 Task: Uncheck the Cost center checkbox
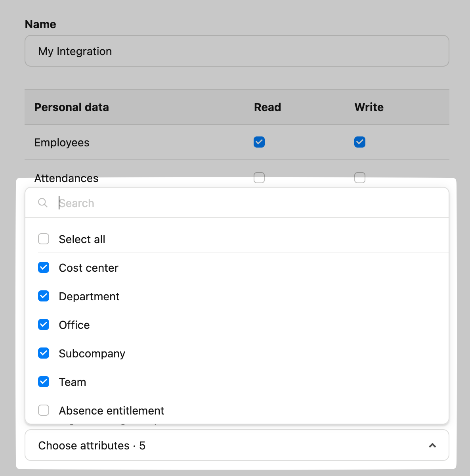pos(44,268)
